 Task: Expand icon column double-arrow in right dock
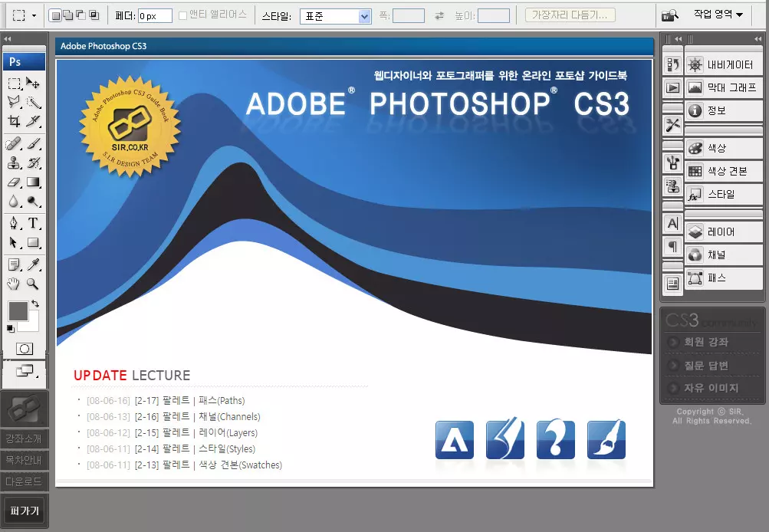(x=679, y=39)
